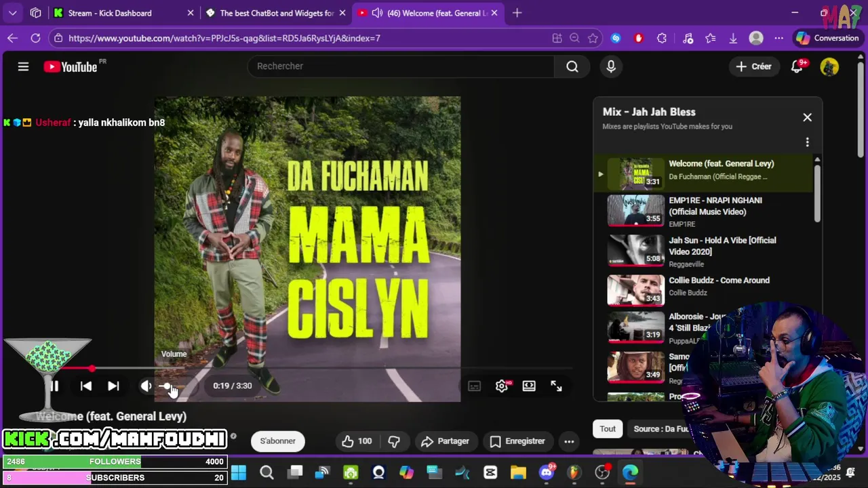Toggle subtitles in the player
The width and height of the screenshot is (868, 488).
pos(475,386)
